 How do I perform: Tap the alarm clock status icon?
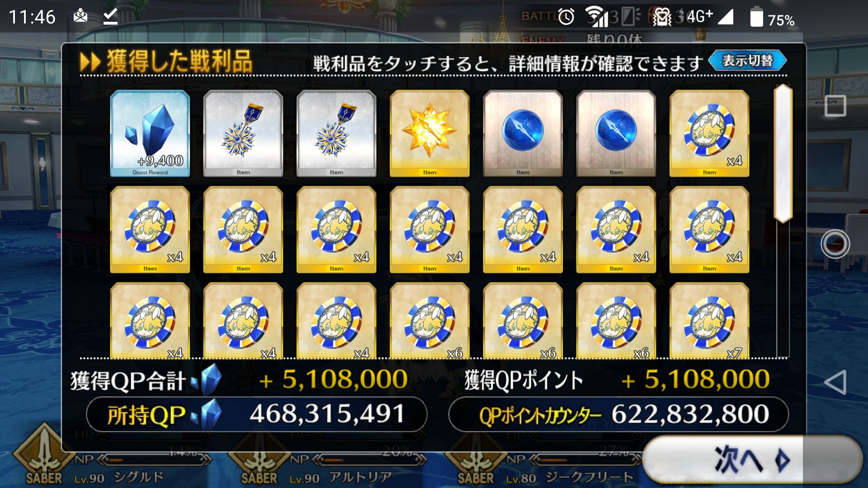coord(566,17)
